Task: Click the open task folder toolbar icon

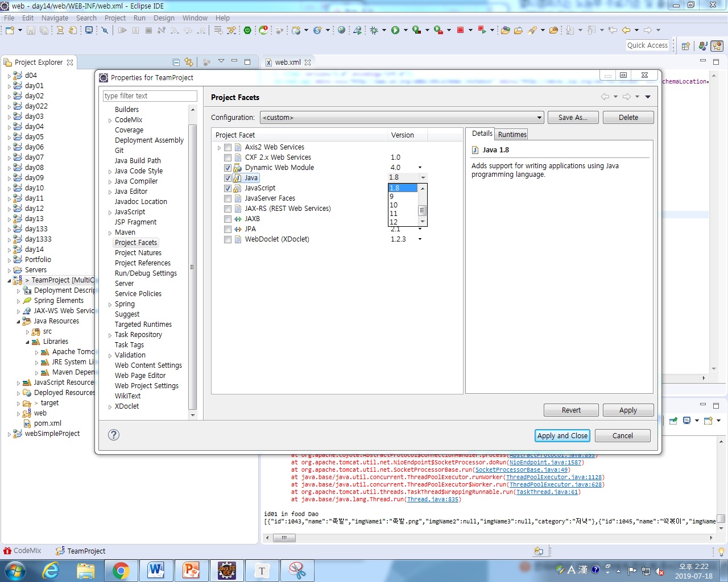Action: click(x=518, y=30)
